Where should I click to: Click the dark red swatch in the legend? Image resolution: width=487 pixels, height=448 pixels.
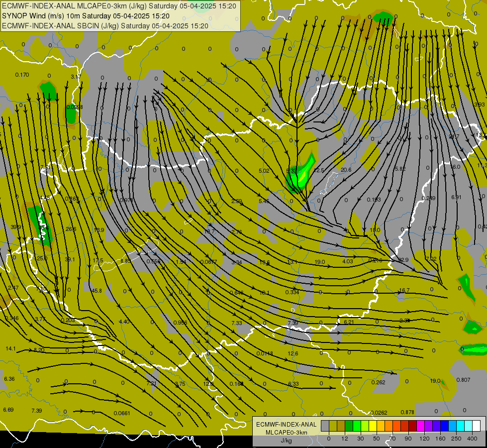[412, 426]
